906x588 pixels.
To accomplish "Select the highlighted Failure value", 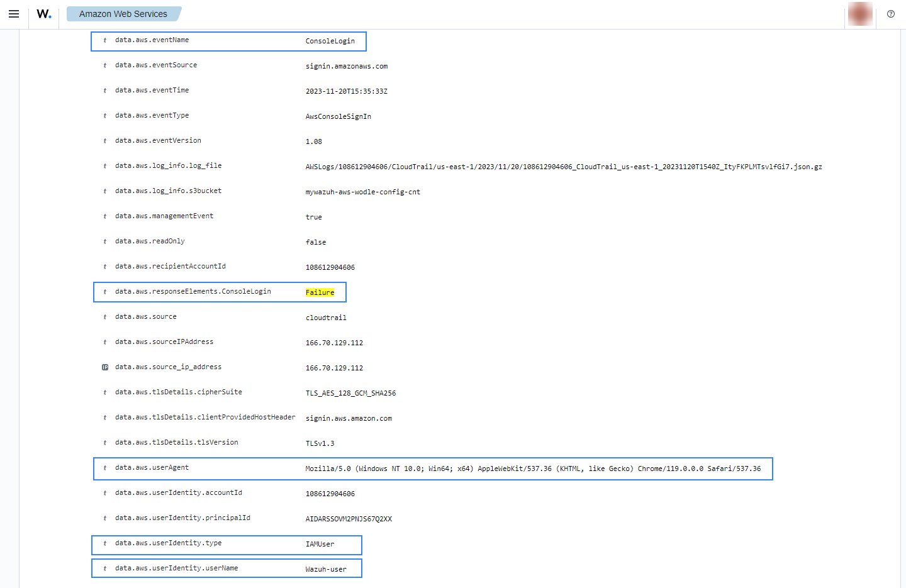I will (320, 292).
